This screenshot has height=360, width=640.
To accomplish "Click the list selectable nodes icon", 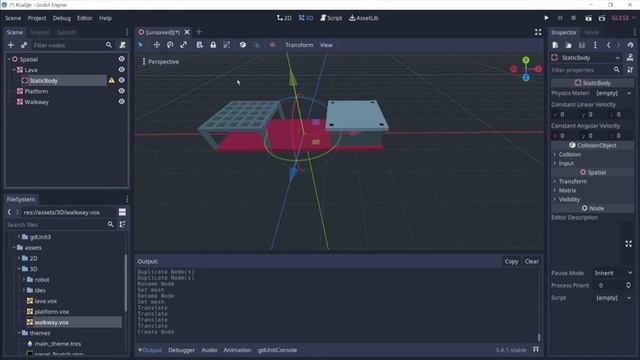I will pos(200,45).
